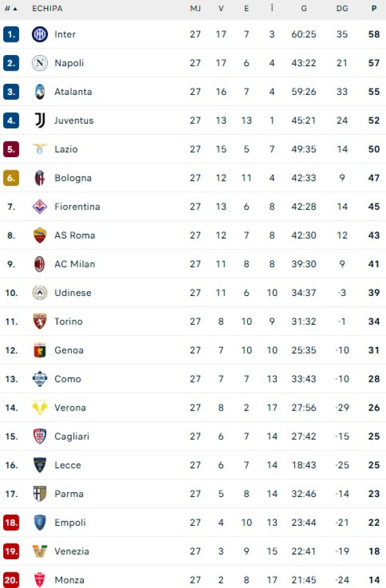386x588 pixels.
Task: Click the Juventus logo icon
Action: tap(39, 120)
